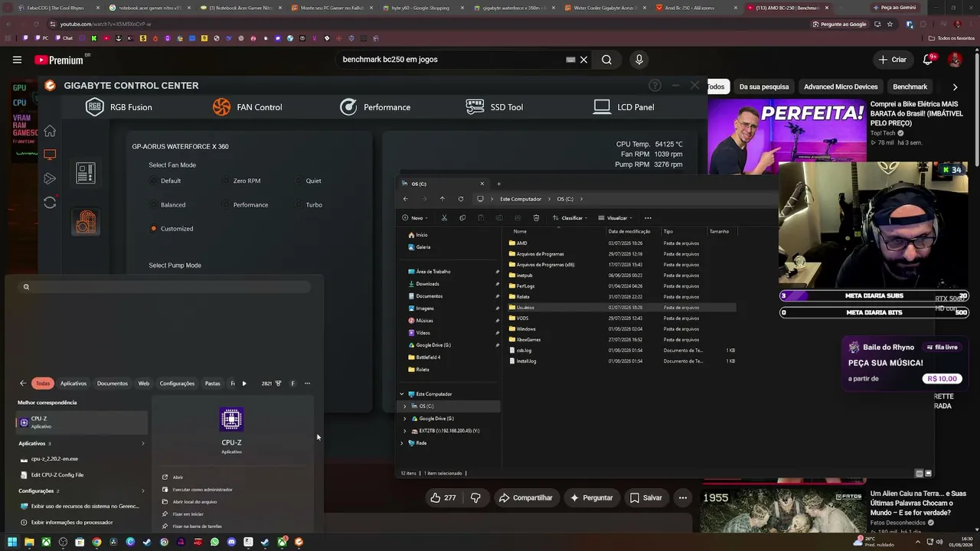
Task: Go to Gigabyte Control Center home icon
Action: 50,131
